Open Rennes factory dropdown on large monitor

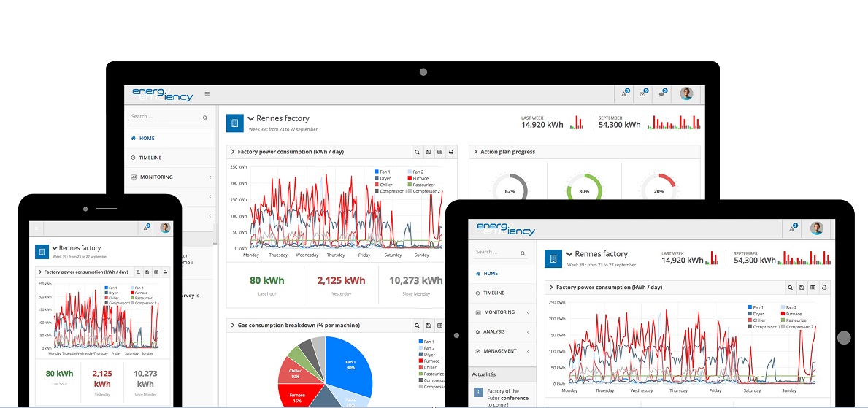[251, 118]
